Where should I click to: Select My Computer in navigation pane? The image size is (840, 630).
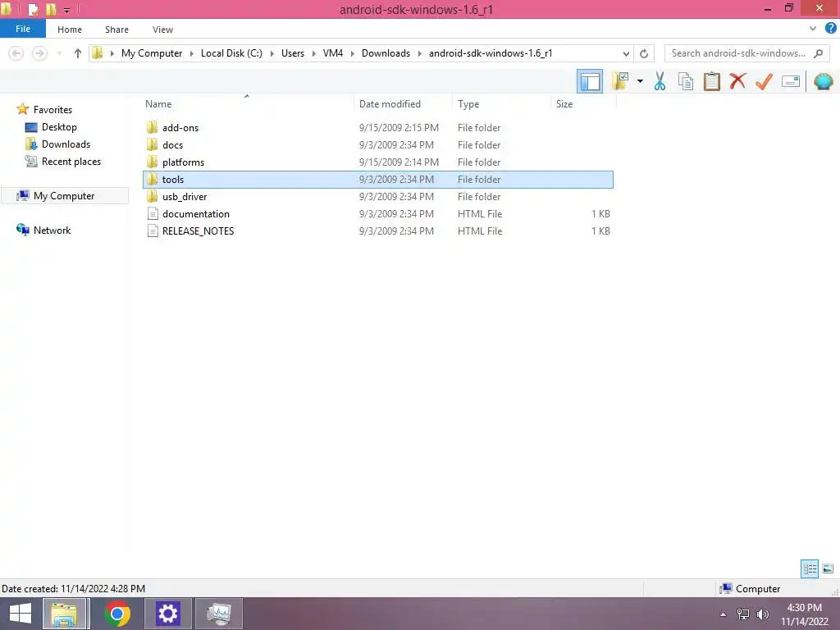(64, 195)
